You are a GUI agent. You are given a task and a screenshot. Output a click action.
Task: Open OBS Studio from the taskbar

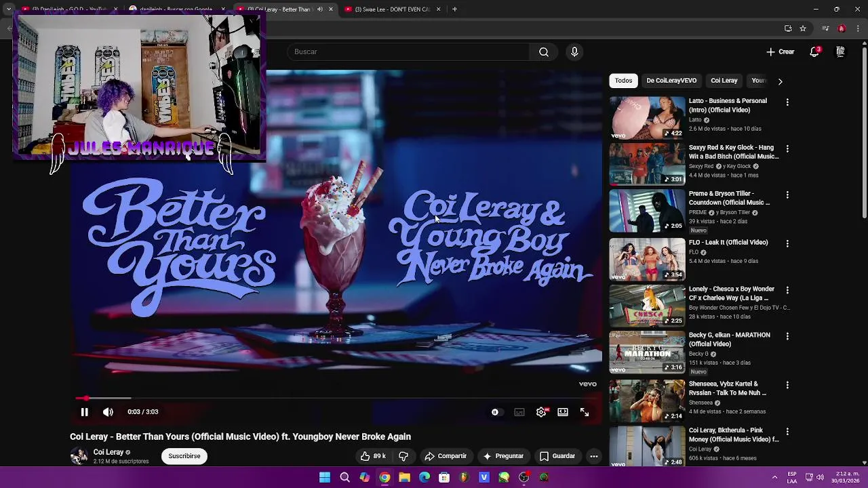(524, 478)
